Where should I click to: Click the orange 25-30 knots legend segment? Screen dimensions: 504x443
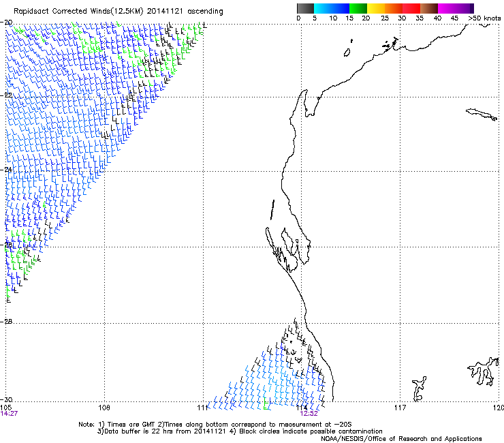pos(394,8)
